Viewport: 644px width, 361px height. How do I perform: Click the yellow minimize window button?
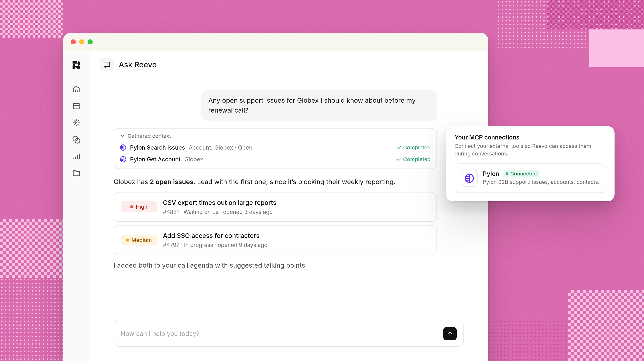point(81,42)
